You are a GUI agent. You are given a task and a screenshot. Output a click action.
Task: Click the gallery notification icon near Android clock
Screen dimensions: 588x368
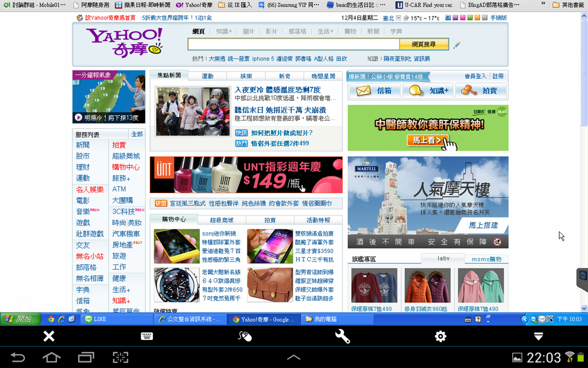517,358
